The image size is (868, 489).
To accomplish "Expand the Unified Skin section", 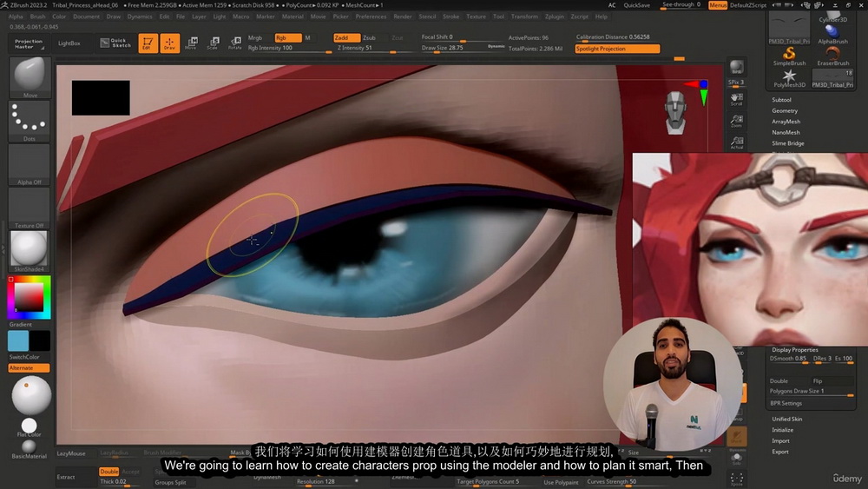I will (787, 420).
